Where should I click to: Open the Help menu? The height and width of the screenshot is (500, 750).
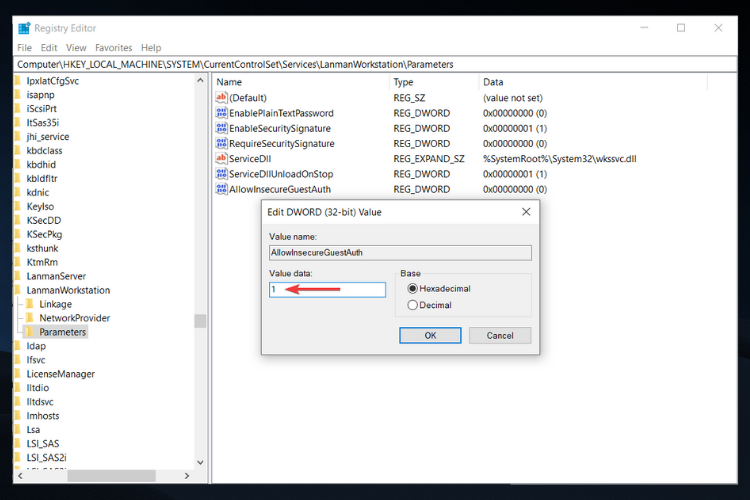click(151, 48)
